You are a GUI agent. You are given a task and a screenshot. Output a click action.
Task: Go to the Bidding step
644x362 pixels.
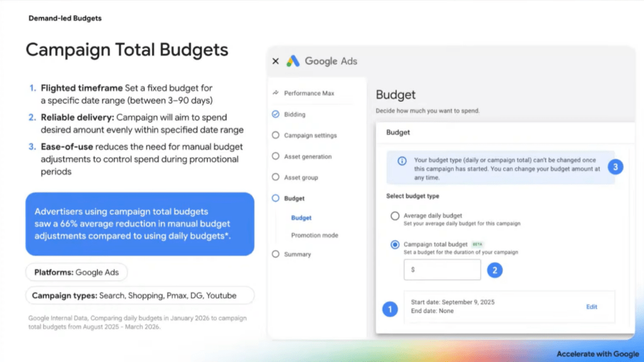pos(295,114)
